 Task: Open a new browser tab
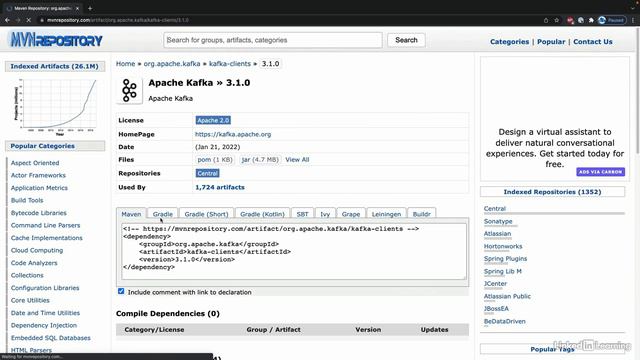point(90,8)
